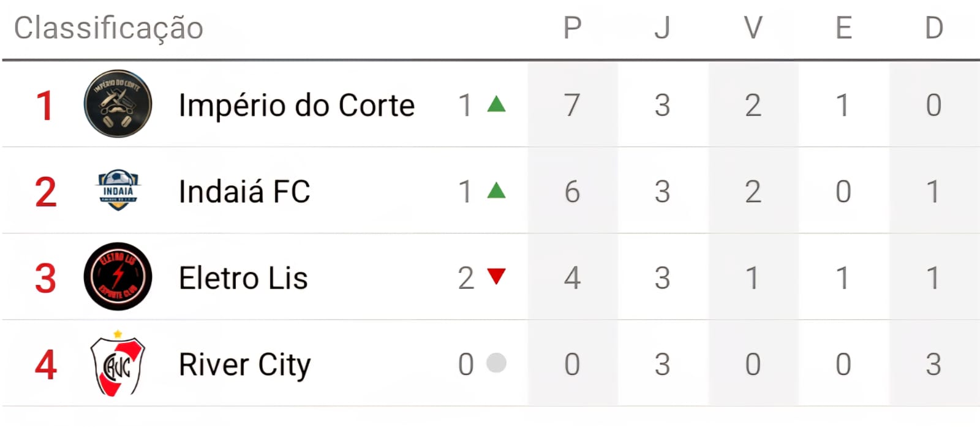This screenshot has height=427, width=980.
Task: Select the River City team name
Action: point(244,365)
